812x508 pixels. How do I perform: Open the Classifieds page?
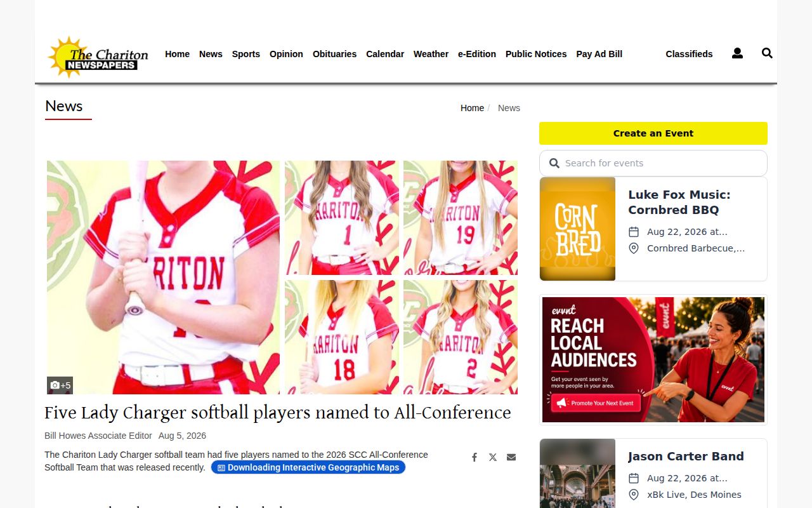click(x=689, y=54)
